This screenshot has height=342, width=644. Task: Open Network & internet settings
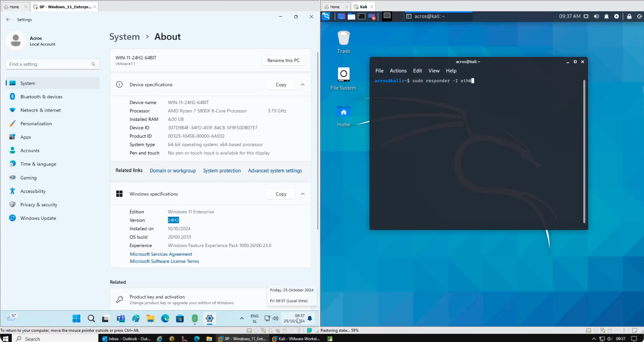[x=53, y=110]
